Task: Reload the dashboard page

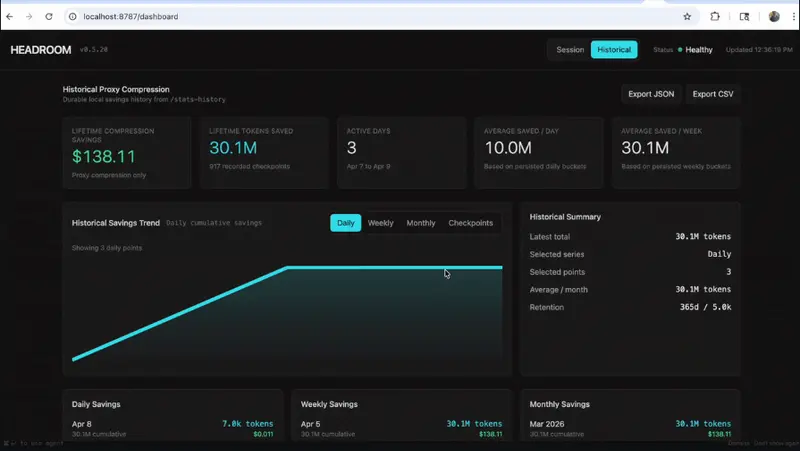Action: 49,16
